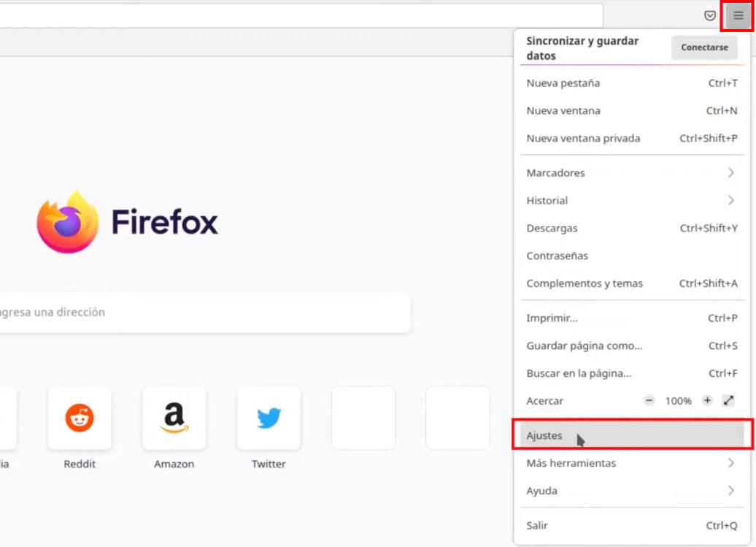756x547 pixels.
Task: Reset zoom via 100% label
Action: tap(678, 401)
